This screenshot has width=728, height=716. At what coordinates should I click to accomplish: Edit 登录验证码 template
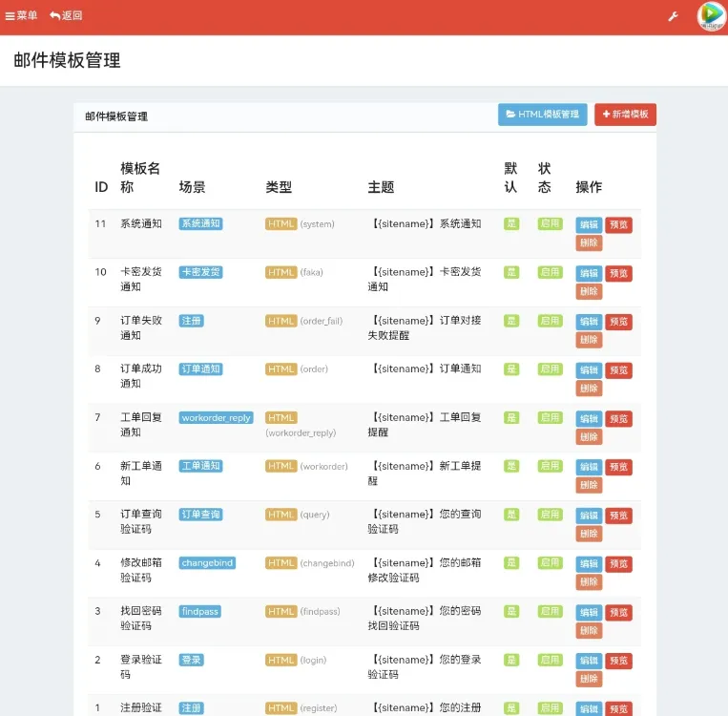tap(589, 661)
